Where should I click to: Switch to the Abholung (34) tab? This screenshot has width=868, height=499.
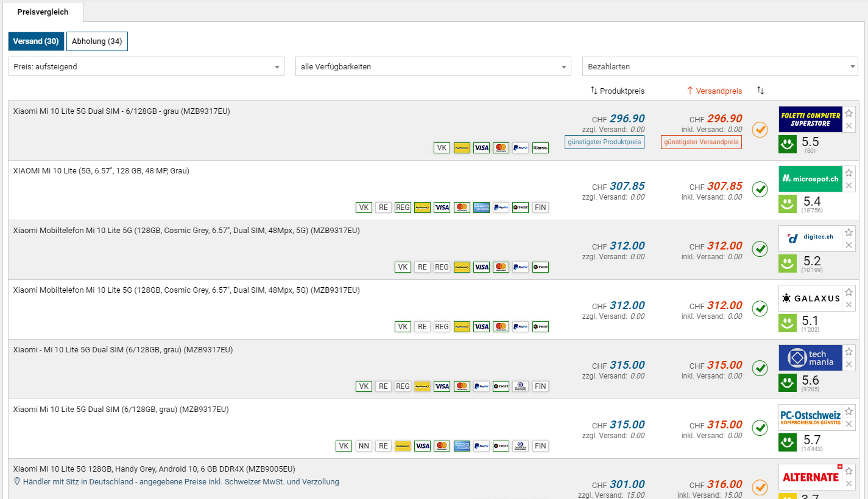(x=97, y=41)
